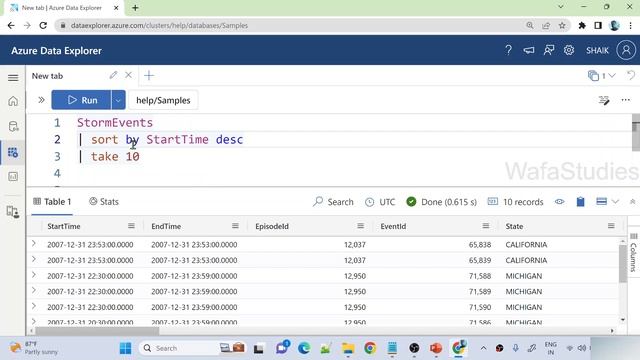Click the 10 records indicator

tap(516, 202)
